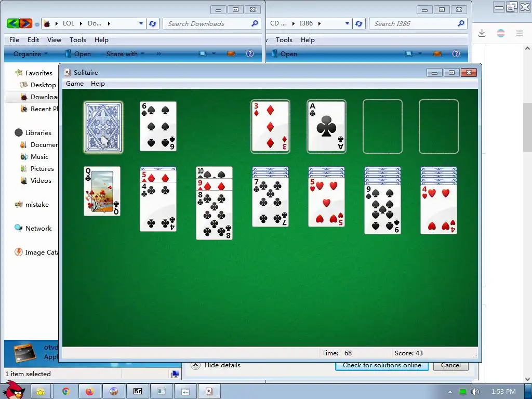532x399 pixels.
Task: Select the six of spades waste card
Action: pos(158,126)
